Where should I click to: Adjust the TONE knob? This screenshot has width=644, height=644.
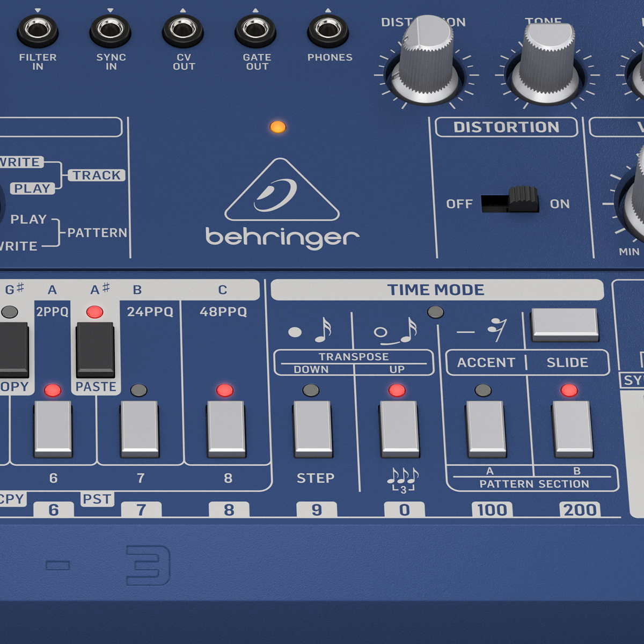[x=546, y=62]
